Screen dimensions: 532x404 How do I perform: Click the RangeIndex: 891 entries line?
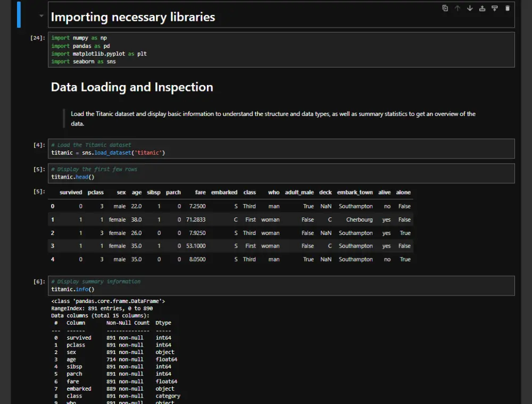tap(102, 308)
